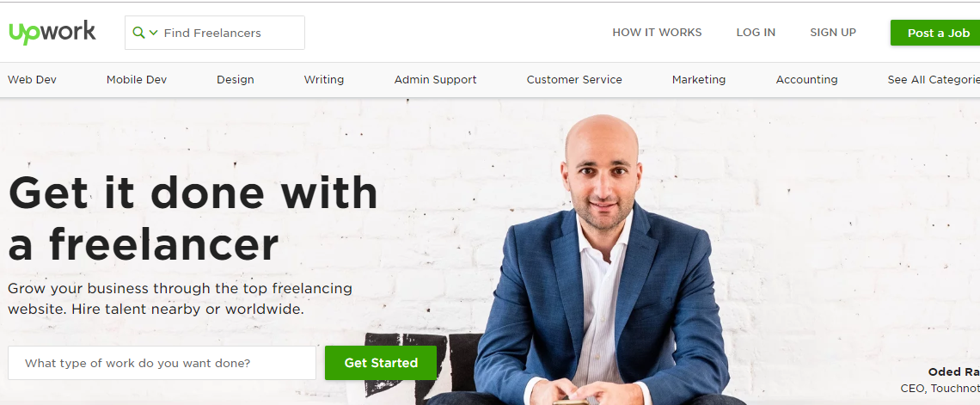Expand the search type dropdown chevron
This screenshot has width=980, height=405.
(153, 33)
